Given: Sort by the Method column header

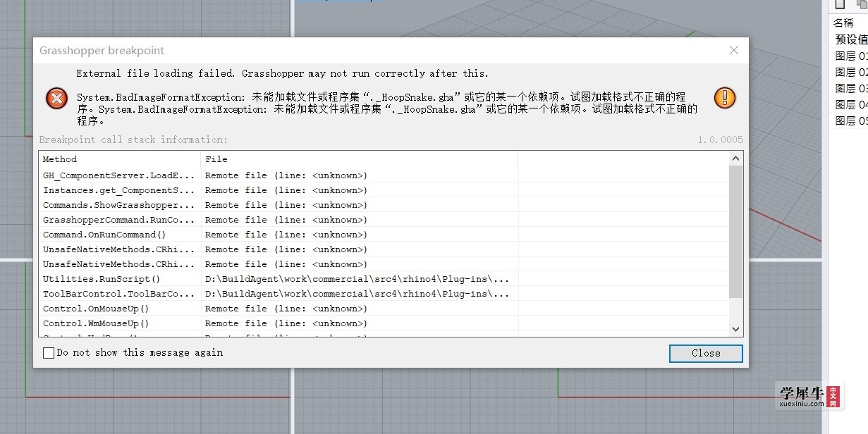Looking at the screenshot, I should 120,159.
